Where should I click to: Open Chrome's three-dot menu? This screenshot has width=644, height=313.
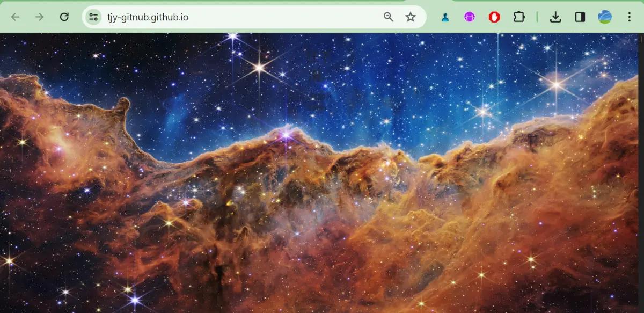(630, 17)
